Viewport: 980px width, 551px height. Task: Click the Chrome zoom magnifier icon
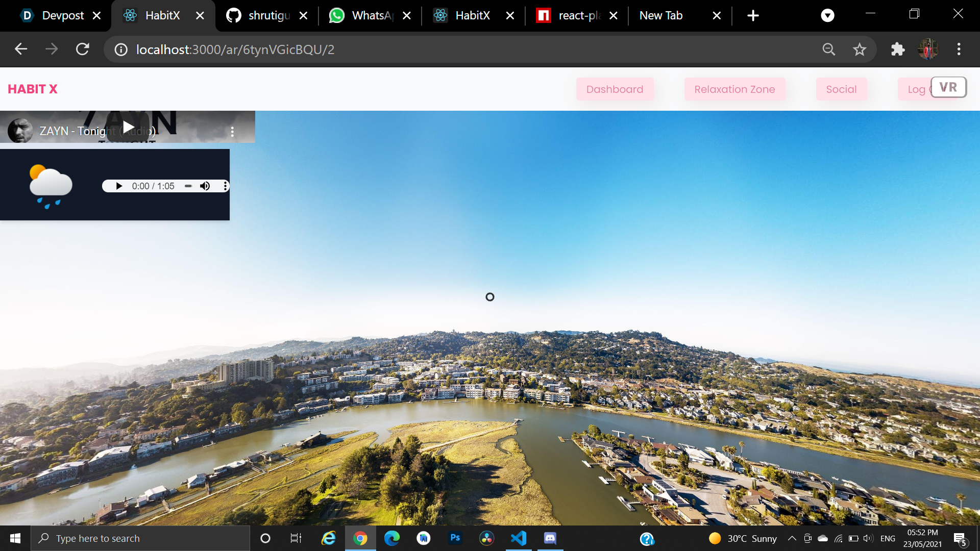tap(828, 49)
